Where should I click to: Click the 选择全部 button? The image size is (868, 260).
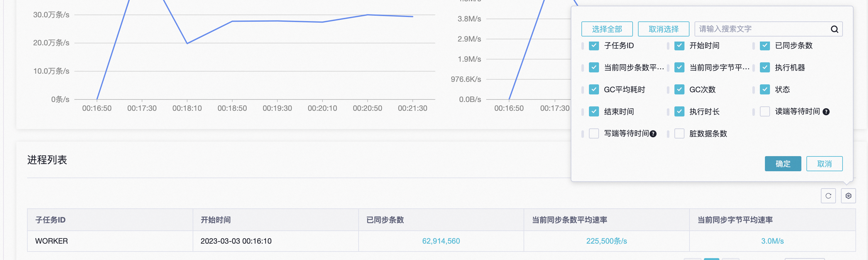[x=607, y=29]
